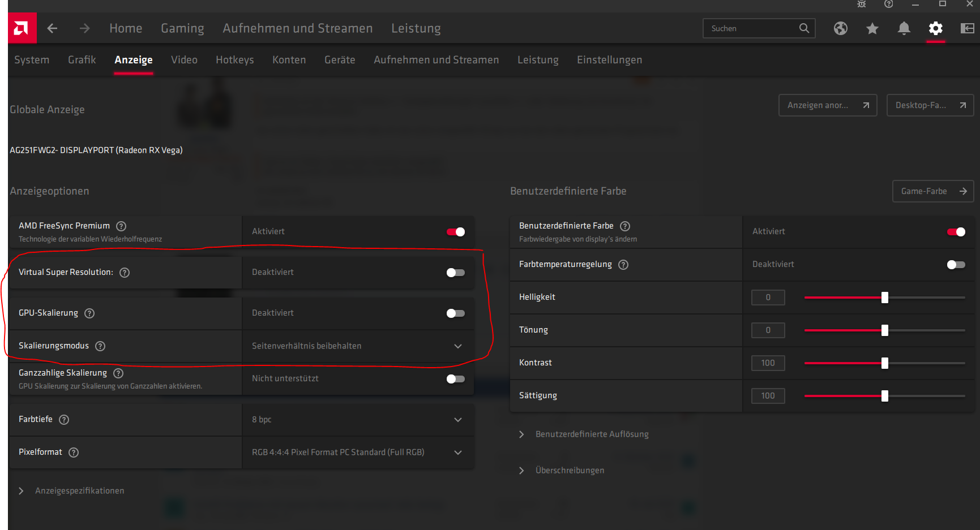This screenshot has height=530, width=980.
Task: Click the Tönung value field
Action: 768,330
